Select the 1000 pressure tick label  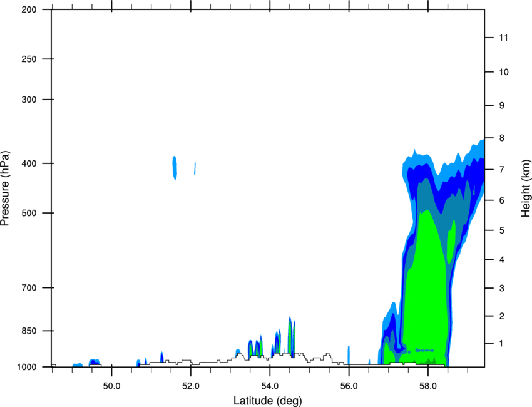point(27,367)
